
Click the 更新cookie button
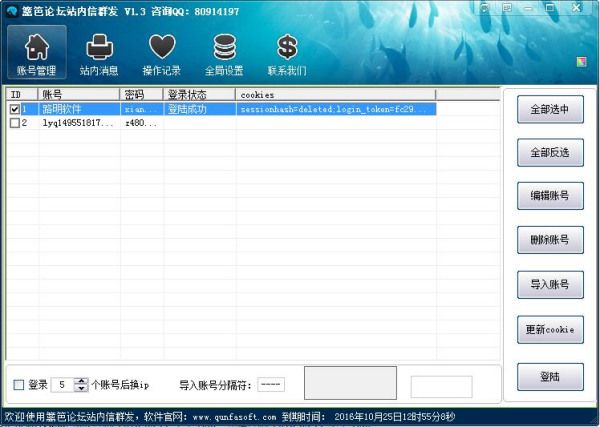pos(550,329)
